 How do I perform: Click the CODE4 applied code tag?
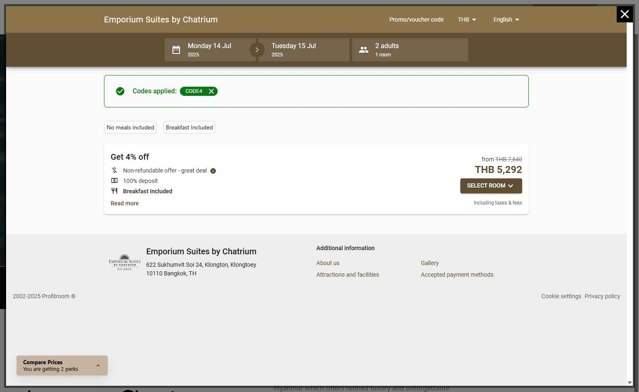tap(198, 91)
